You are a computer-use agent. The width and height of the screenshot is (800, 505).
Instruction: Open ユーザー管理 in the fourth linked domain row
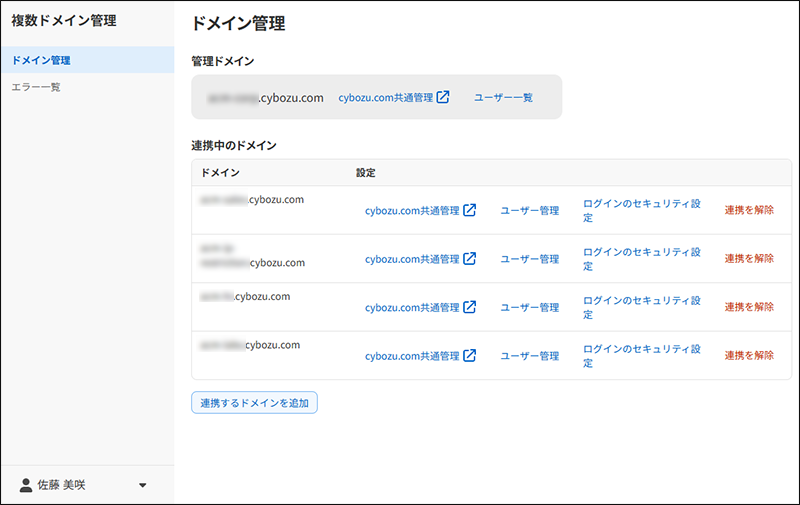click(530, 356)
